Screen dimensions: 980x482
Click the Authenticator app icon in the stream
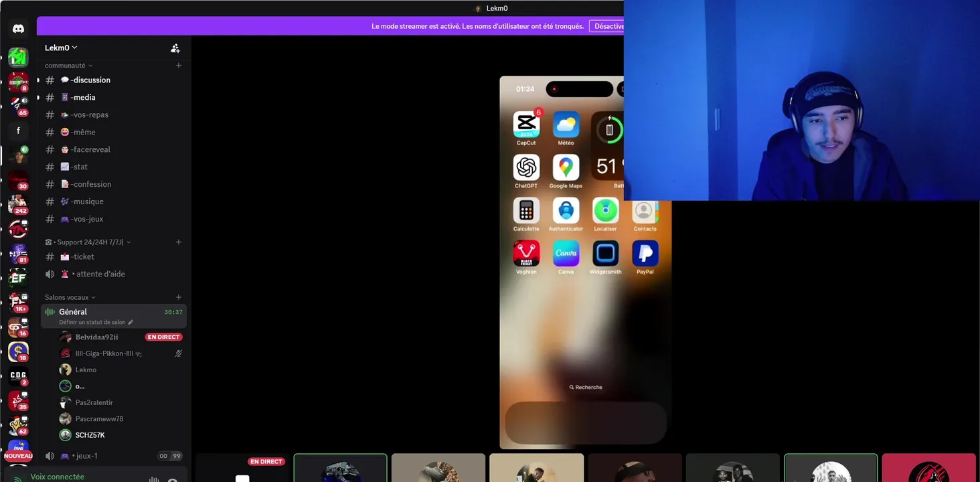[566, 210]
